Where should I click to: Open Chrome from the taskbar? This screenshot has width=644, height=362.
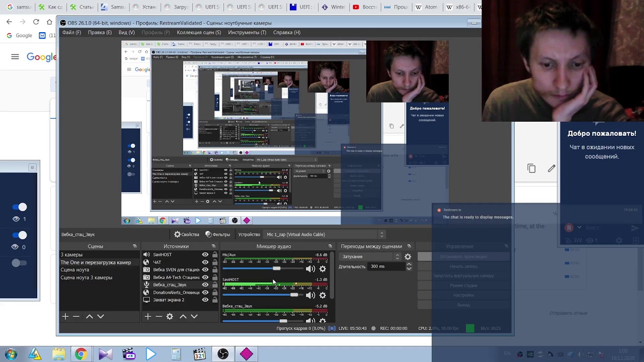coord(80,354)
